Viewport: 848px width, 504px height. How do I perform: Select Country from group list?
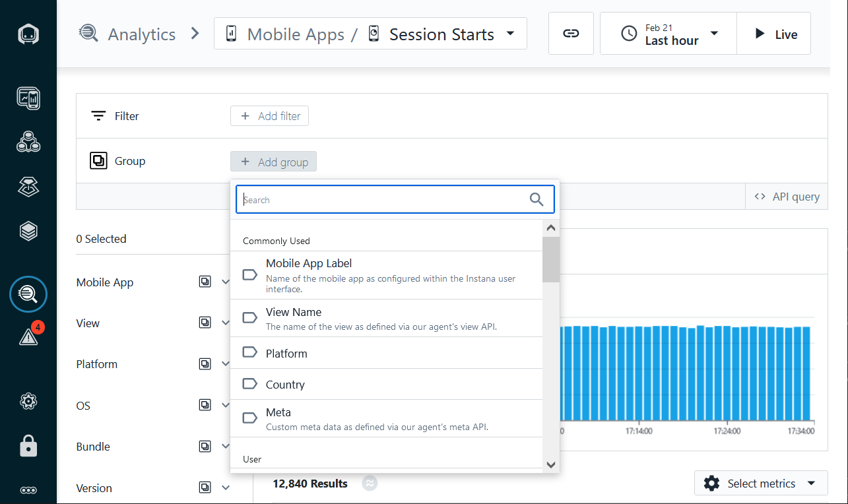[x=386, y=384]
